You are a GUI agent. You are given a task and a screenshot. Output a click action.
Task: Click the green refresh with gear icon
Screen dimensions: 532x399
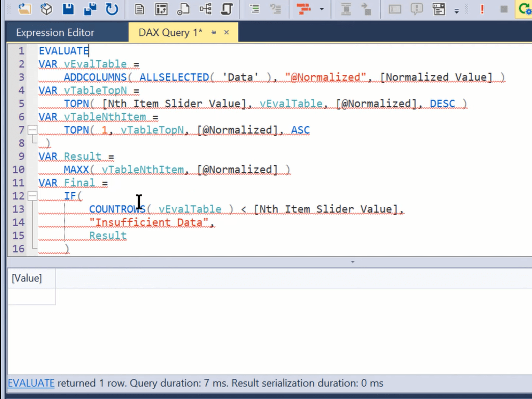(x=525, y=9)
